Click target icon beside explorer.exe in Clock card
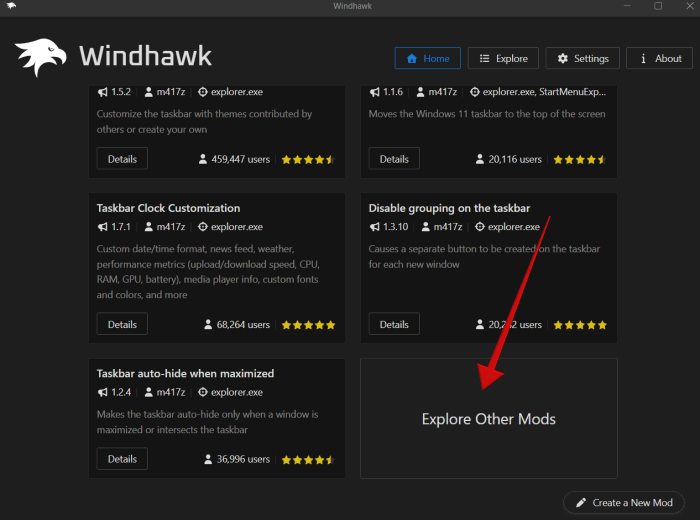The height and width of the screenshot is (520, 700). click(203, 227)
